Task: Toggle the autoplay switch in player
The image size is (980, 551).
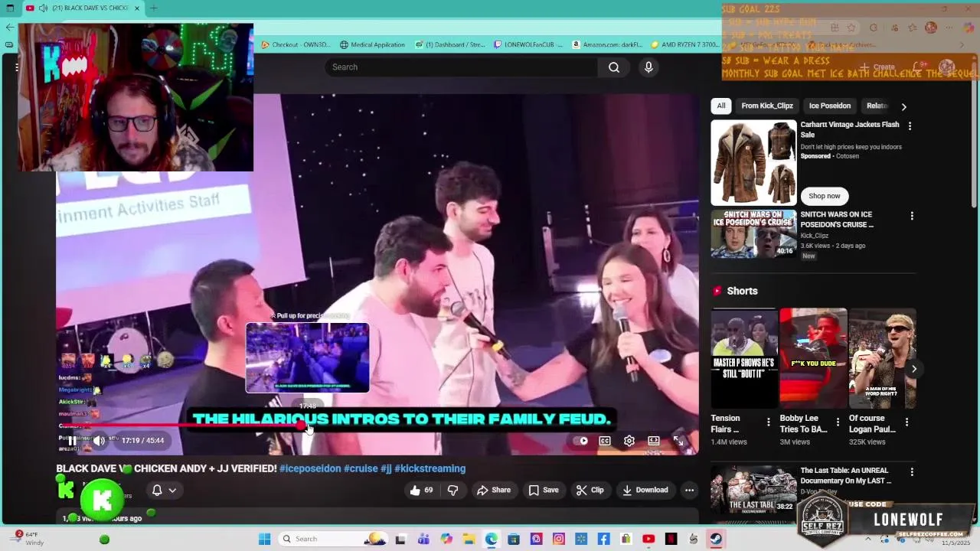Action: (581, 441)
